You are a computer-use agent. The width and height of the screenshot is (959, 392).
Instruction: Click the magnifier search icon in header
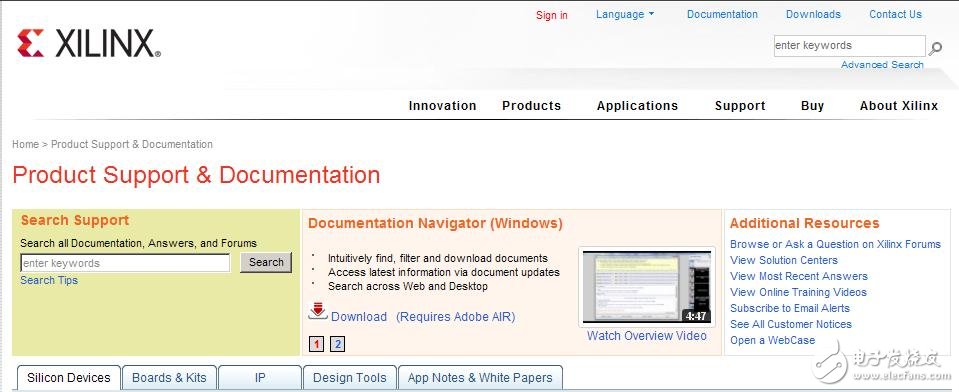point(935,47)
